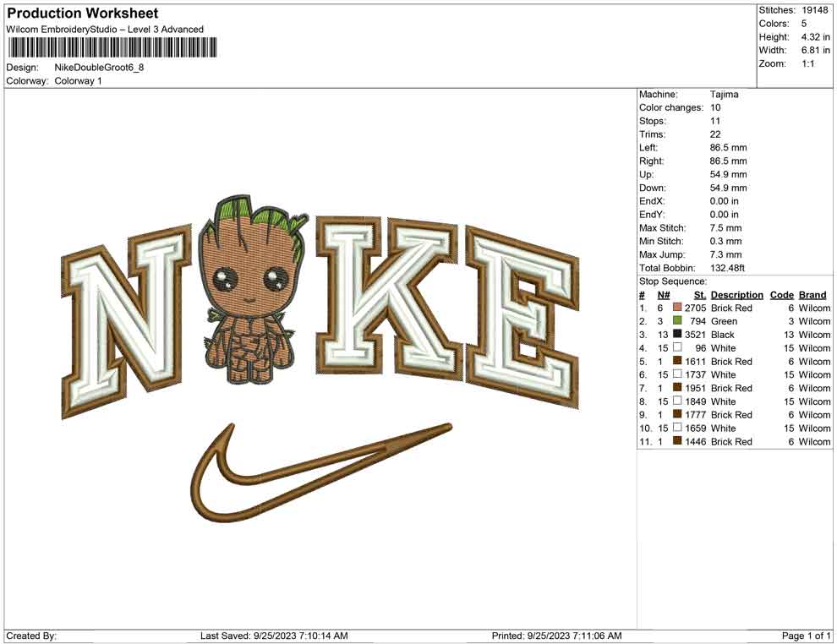This screenshot has height=644, width=837.
Task: Click the Left value 86.5 mm
Action: (728, 147)
